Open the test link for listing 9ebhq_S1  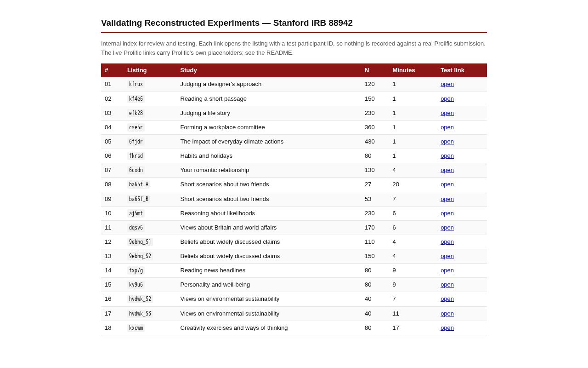pos(447,242)
